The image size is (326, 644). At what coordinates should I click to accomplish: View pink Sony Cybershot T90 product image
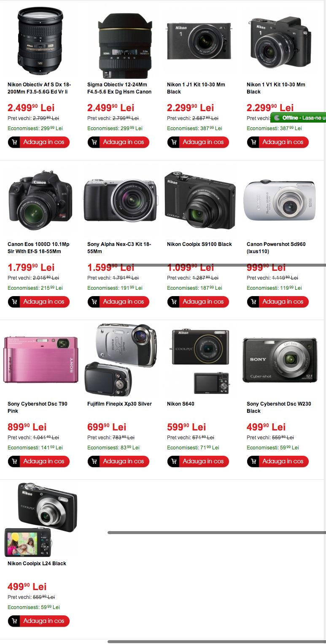(x=40, y=359)
